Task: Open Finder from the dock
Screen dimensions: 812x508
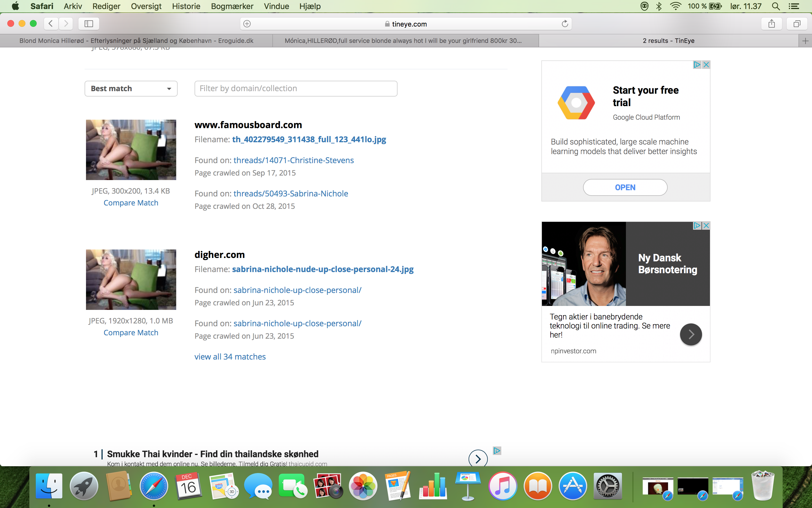Action: (49, 486)
